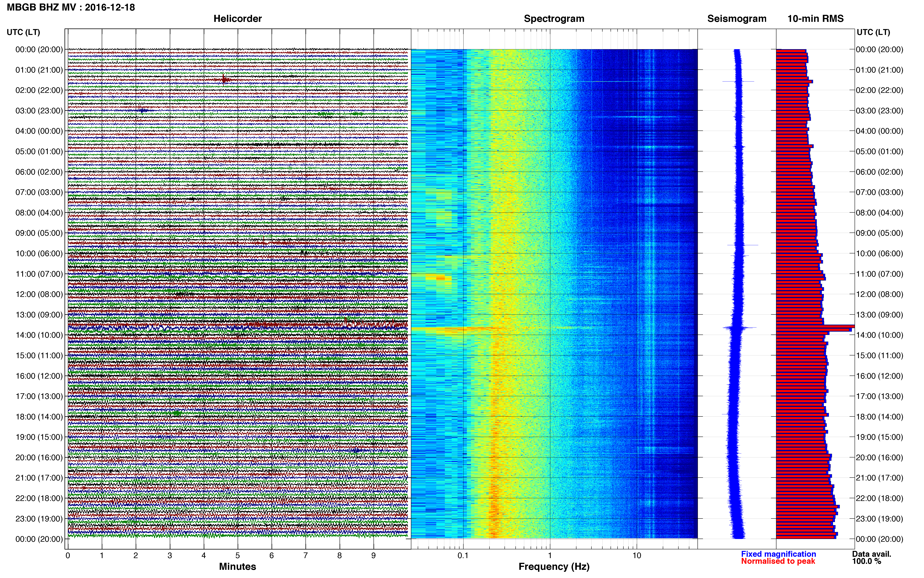Click the right 07:00 (03:00) time label
This screenshot has width=924, height=578.
pos(879,192)
